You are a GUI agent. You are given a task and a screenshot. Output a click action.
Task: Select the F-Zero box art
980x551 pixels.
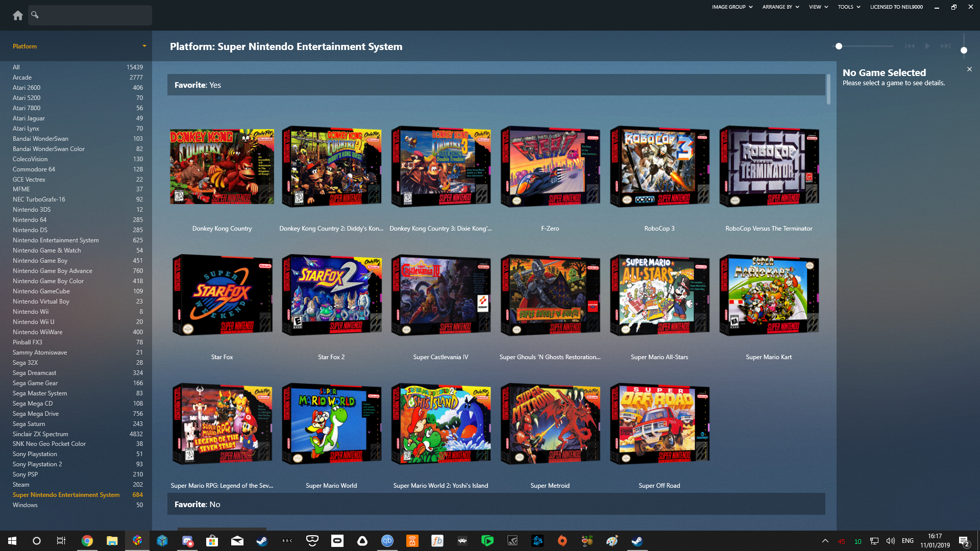click(550, 166)
